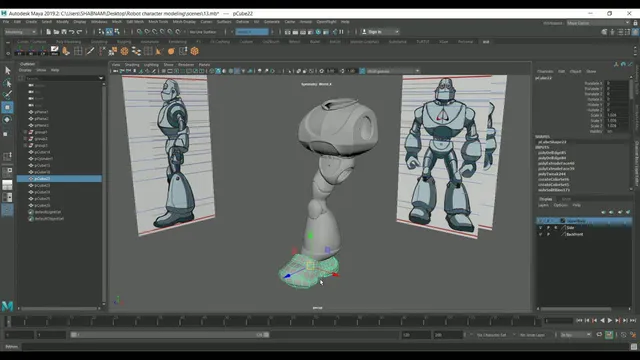Viewport: 640px width, 360px height.
Task: Click the pencil-on-white shelf icon
Action: tap(54, 51)
